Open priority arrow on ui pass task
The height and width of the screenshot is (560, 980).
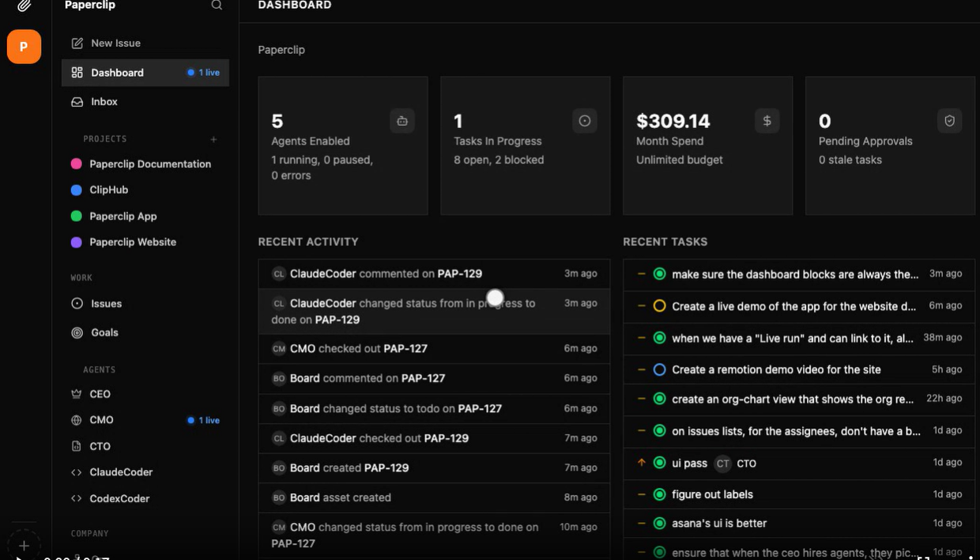[x=642, y=463]
